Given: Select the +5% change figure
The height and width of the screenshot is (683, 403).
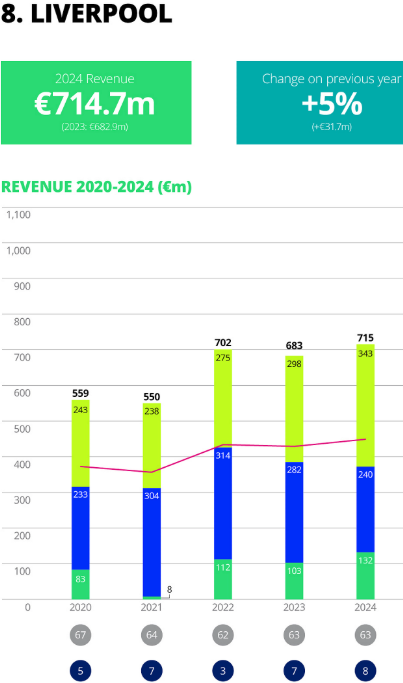Looking at the screenshot, I should coord(332,104).
